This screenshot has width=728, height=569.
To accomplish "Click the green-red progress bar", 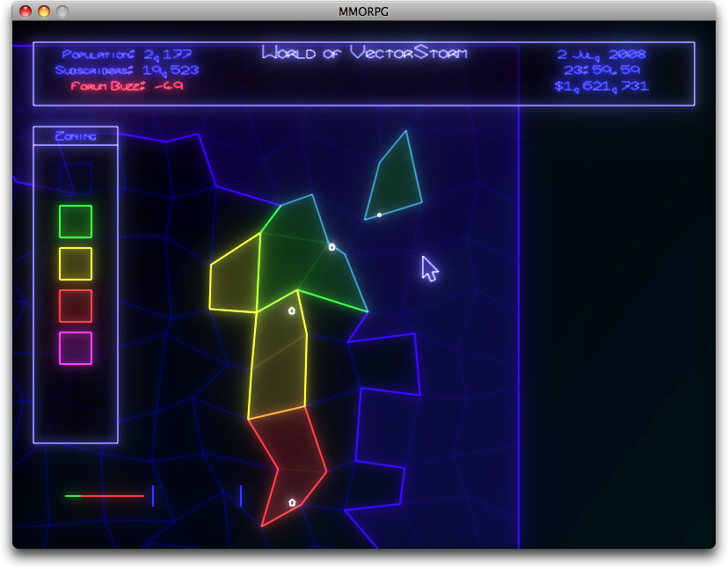I will click(105, 496).
